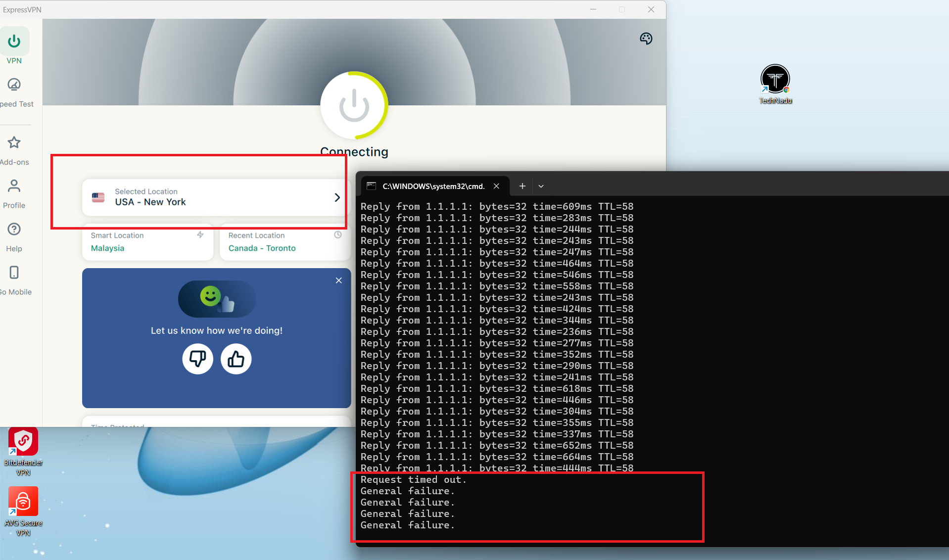The image size is (949, 560).
Task: Click the Recent Location clock icon
Action: point(338,234)
